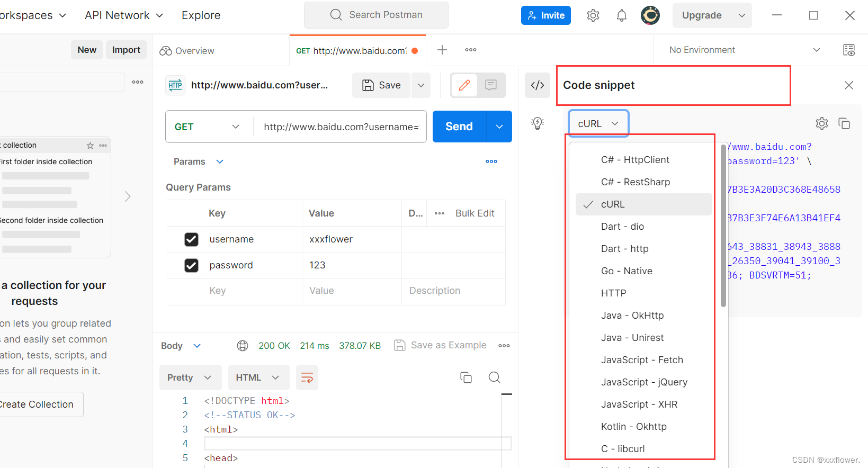Select HTTP language option
This screenshot has width=868, height=468.
point(643,293)
